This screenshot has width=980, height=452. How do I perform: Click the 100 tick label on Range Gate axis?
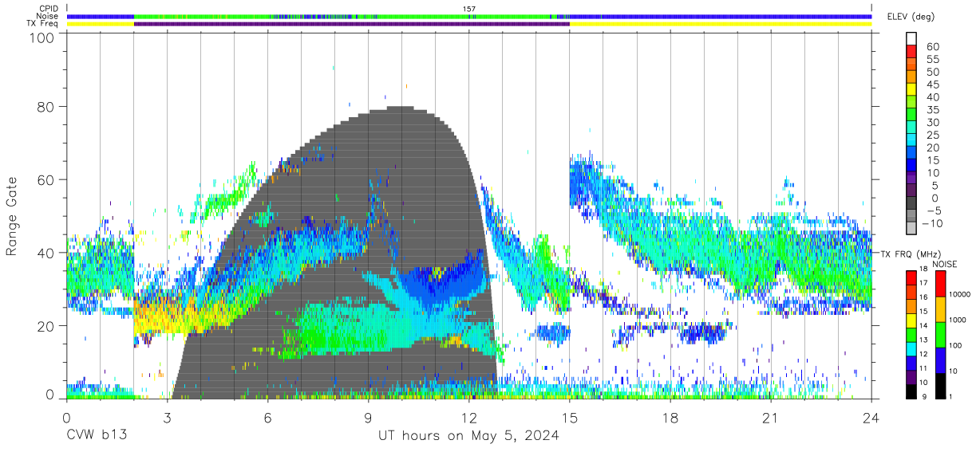42,37
